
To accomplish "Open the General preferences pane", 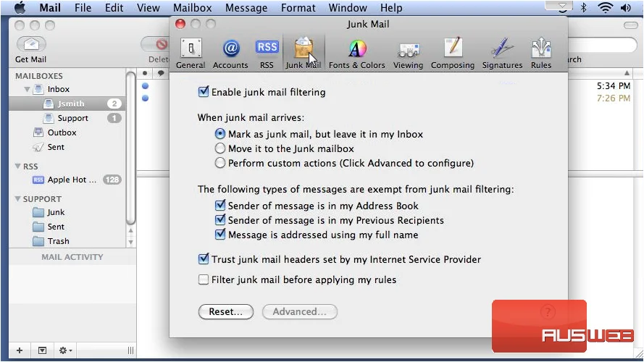I will click(191, 54).
